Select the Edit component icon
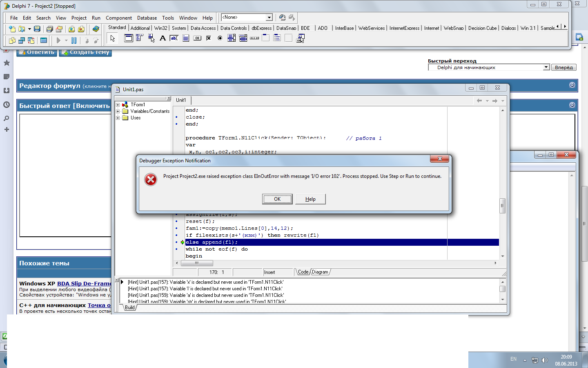Viewport: 588px width, 368px height. point(174,38)
